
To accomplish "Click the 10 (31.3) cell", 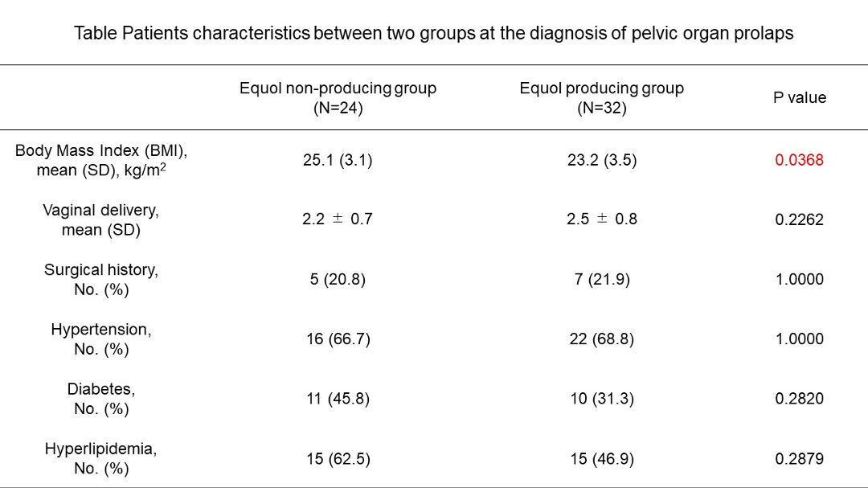I will [601, 398].
